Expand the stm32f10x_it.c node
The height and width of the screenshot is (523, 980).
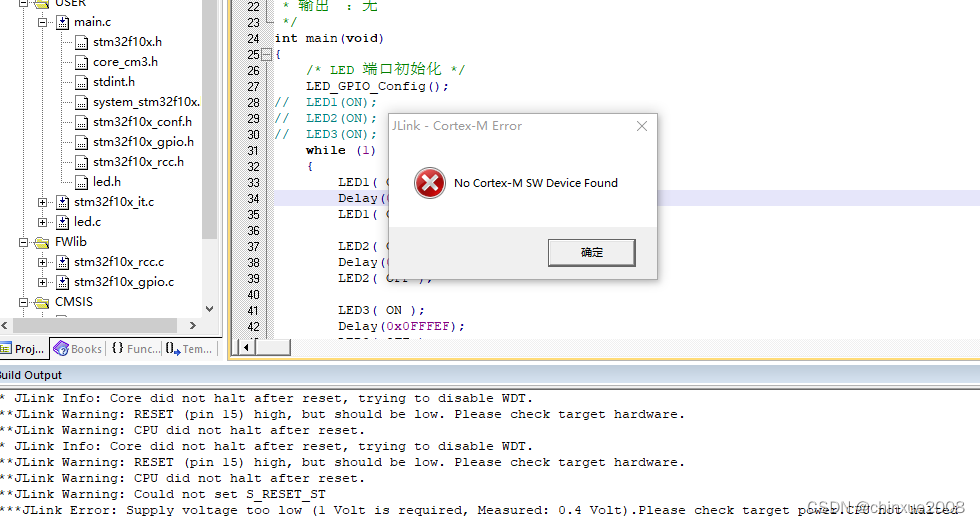tap(42, 202)
